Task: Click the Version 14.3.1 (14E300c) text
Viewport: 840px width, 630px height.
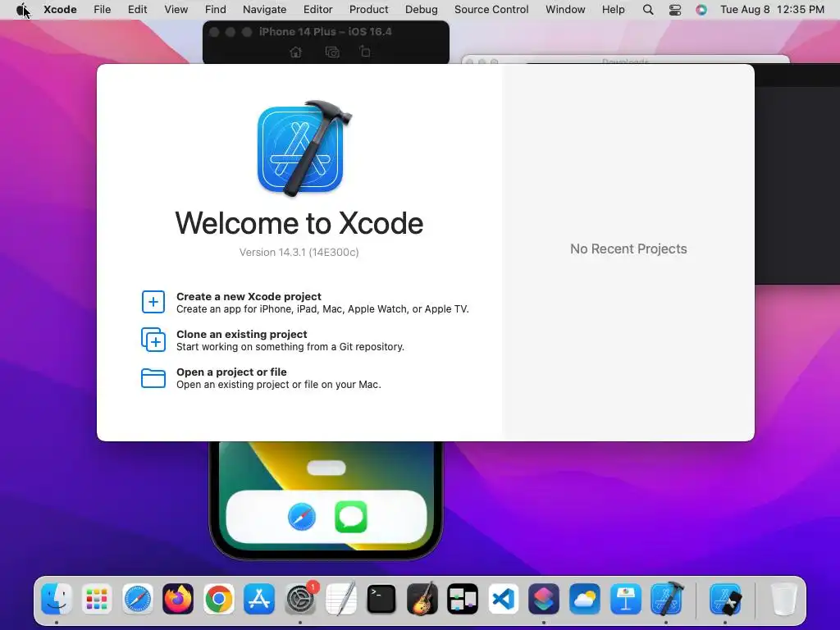Action: coord(299,253)
